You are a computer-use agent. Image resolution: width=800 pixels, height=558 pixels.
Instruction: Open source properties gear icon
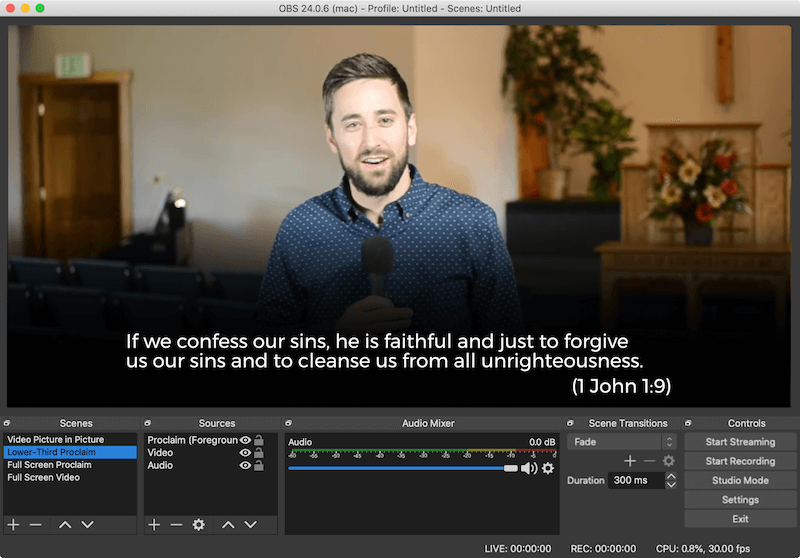tap(198, 524)
